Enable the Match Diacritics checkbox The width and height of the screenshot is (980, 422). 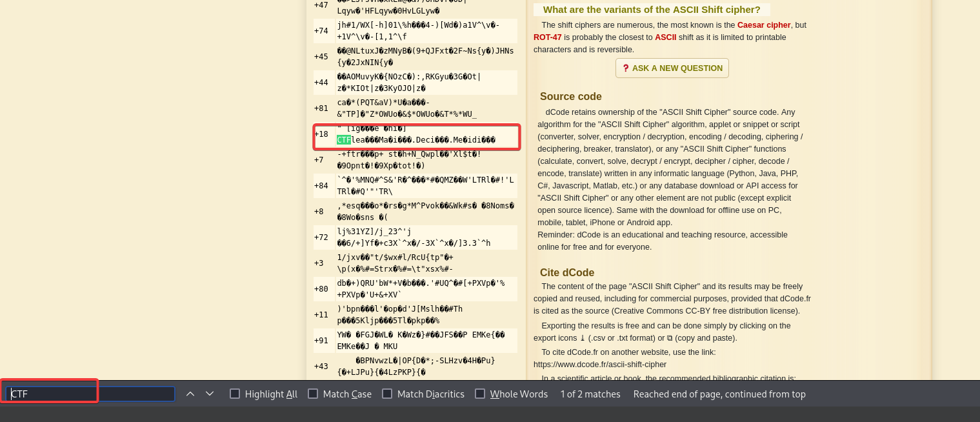(x=387, y=394)
